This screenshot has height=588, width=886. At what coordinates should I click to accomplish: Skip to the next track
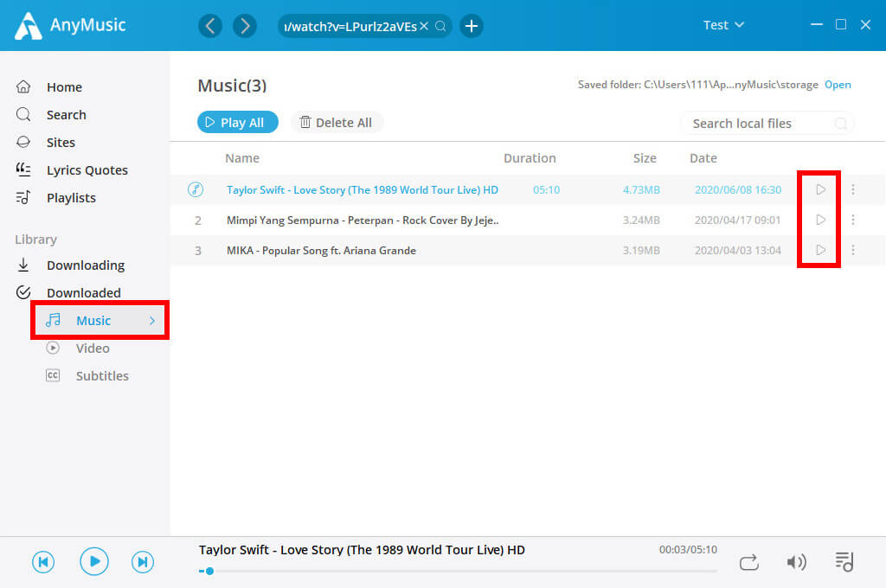click(143, 561)
